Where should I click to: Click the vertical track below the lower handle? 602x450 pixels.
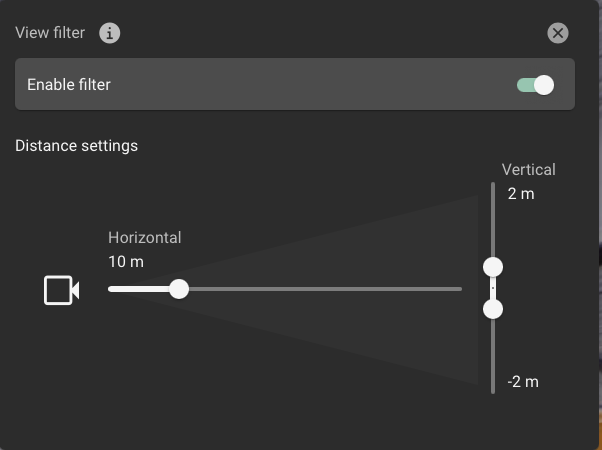pos(493,355)
